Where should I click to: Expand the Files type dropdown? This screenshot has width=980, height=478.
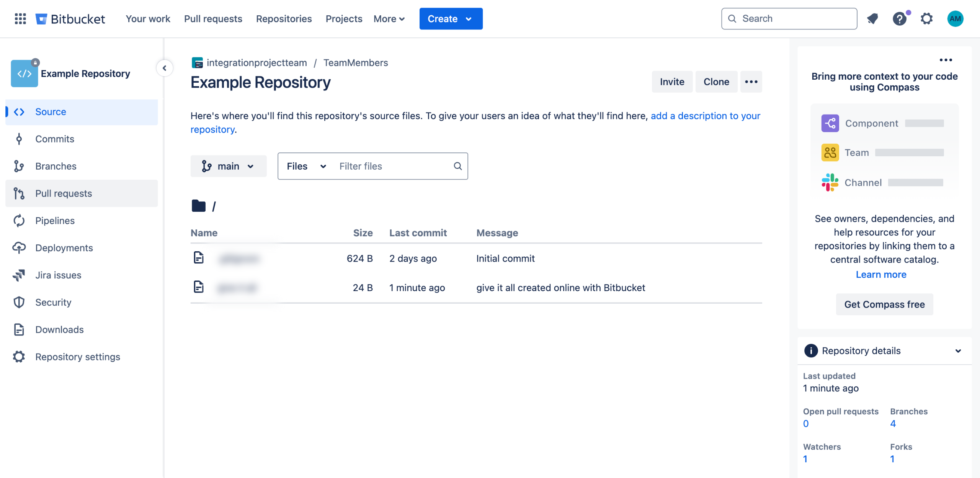pyautogui.click(x=306, y=166)
